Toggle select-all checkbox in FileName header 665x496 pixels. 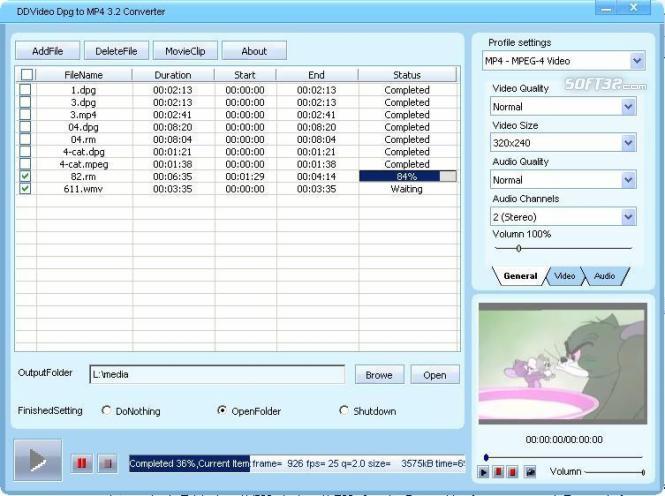coord(27,75)
